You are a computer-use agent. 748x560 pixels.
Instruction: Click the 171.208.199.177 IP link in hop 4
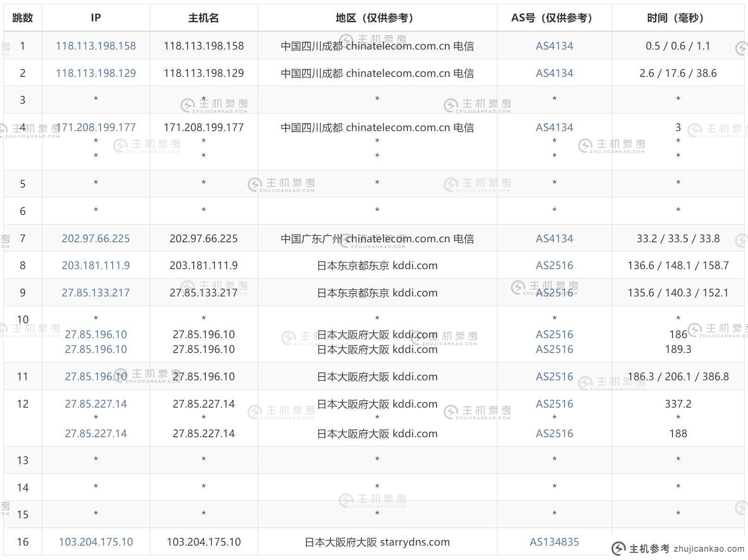[95, 127]
